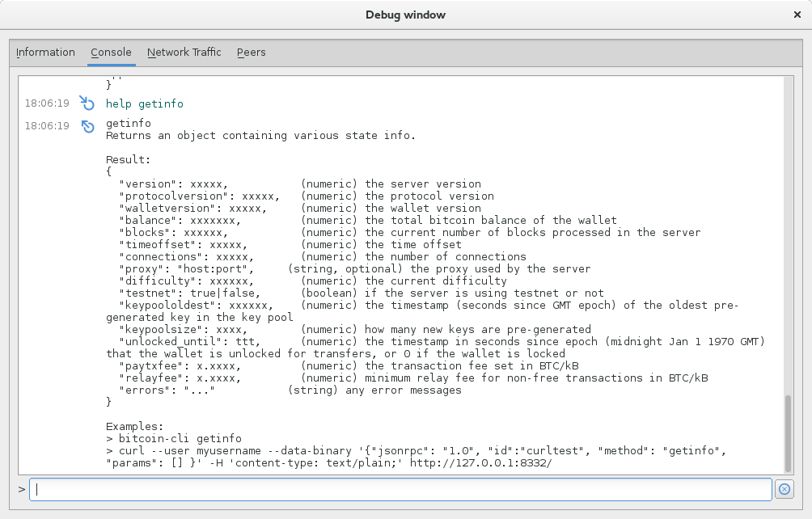The width and height of the screenshot is (812, 519).
Task: Click the inbound request arrow beside 'help getinfo'
Action: pos(87,103)
